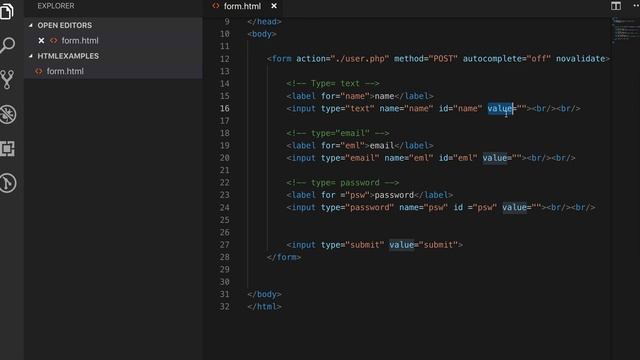Image resolution: width=640 pixels, height=360 pixels.
Task: Click the closing </body> tag
Action: click(x=264, y=294)
